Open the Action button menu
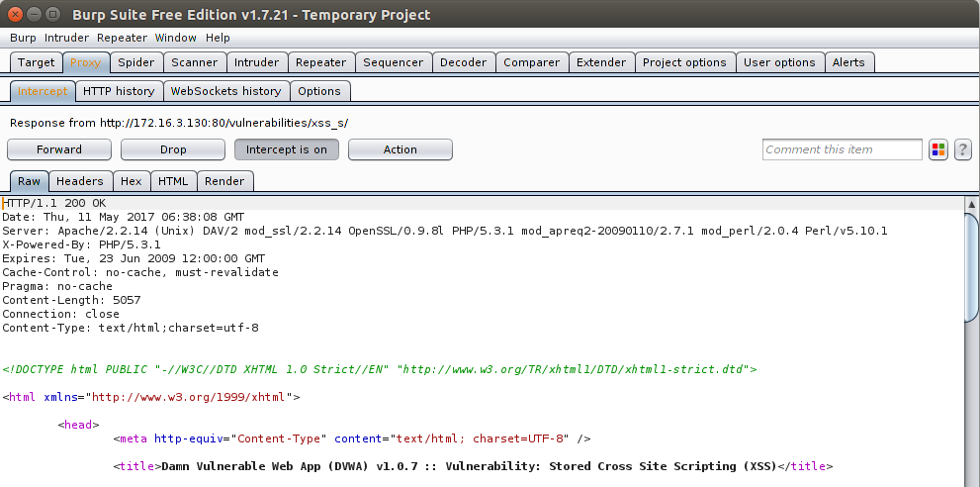The image size is (980, 487). click(x=400, y=149)
